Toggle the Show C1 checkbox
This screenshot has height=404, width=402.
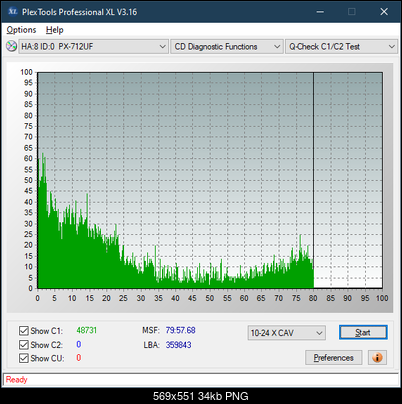tap(24, 331)
